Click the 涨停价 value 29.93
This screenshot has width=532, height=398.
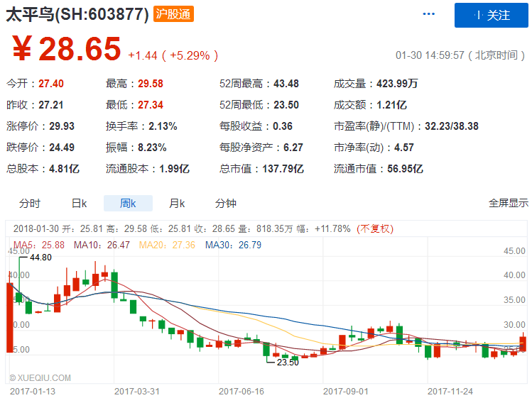(x=62, y=126)
